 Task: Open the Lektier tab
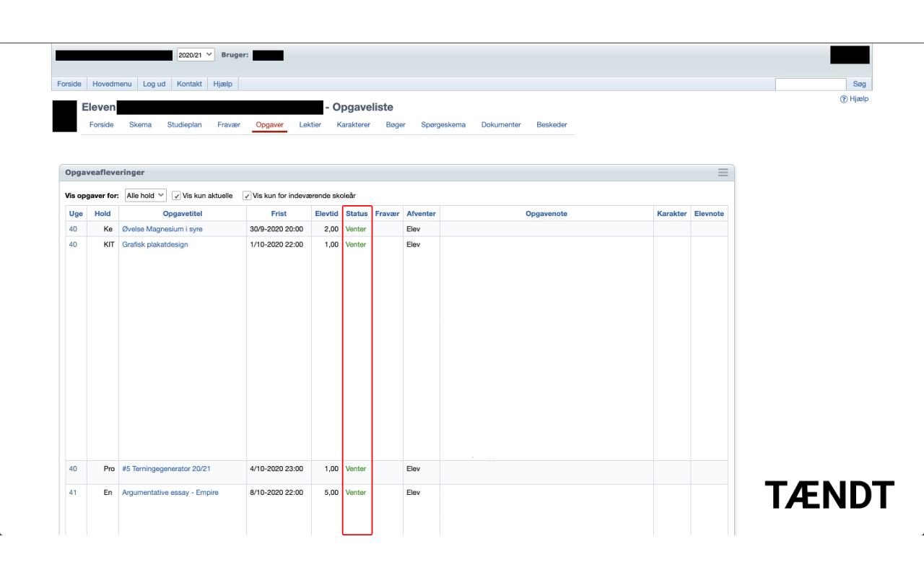(310, 124)
